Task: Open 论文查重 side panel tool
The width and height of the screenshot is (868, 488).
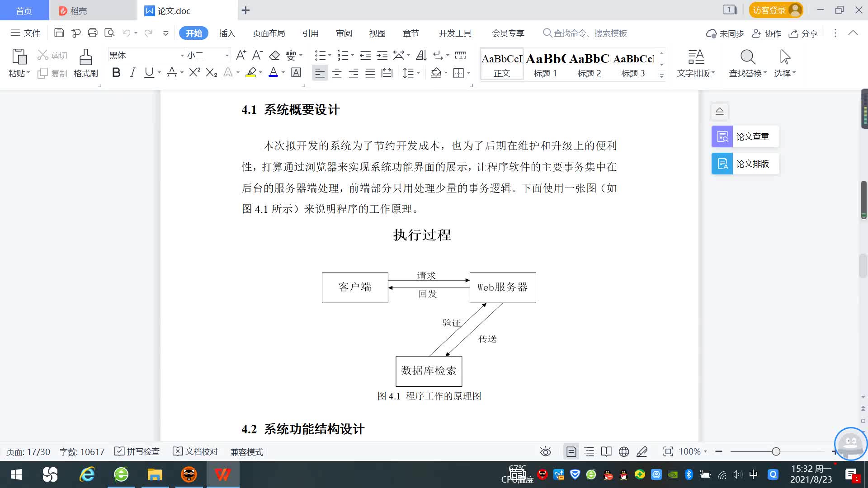Action: point(745,136)
